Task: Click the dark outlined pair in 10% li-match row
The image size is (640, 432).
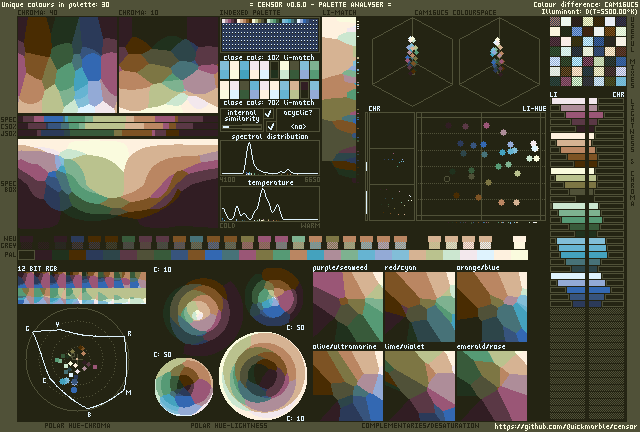Action: click(x=275, y=70)
